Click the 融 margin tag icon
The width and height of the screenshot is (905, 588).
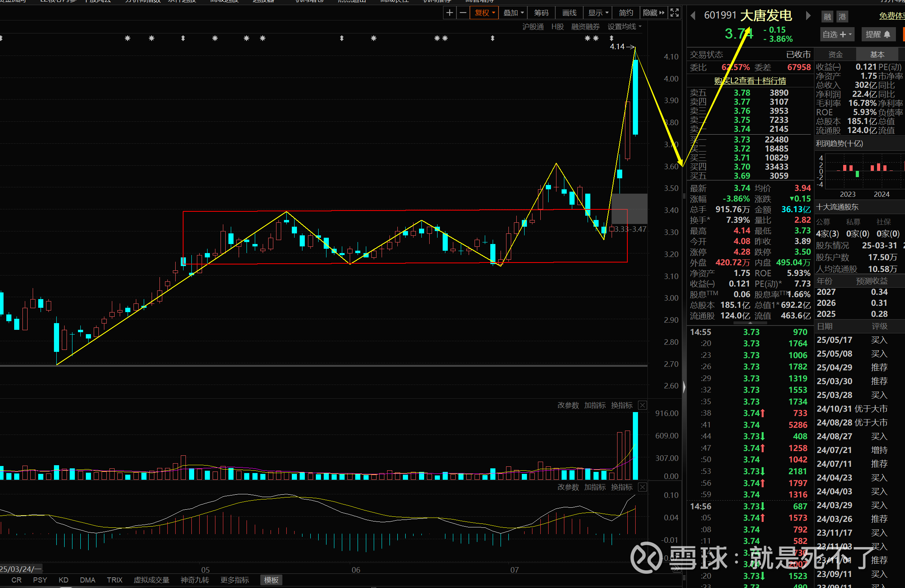827,17
